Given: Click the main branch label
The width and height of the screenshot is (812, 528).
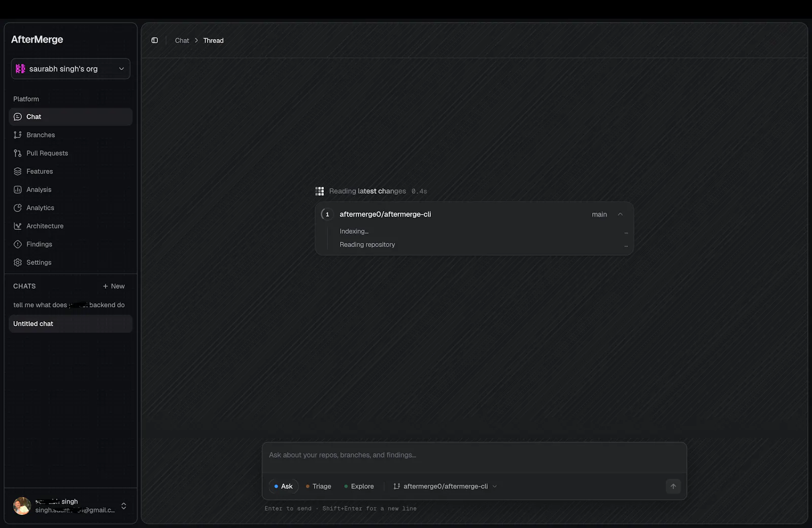Looking at the screenshot, I should coord(599,215).
